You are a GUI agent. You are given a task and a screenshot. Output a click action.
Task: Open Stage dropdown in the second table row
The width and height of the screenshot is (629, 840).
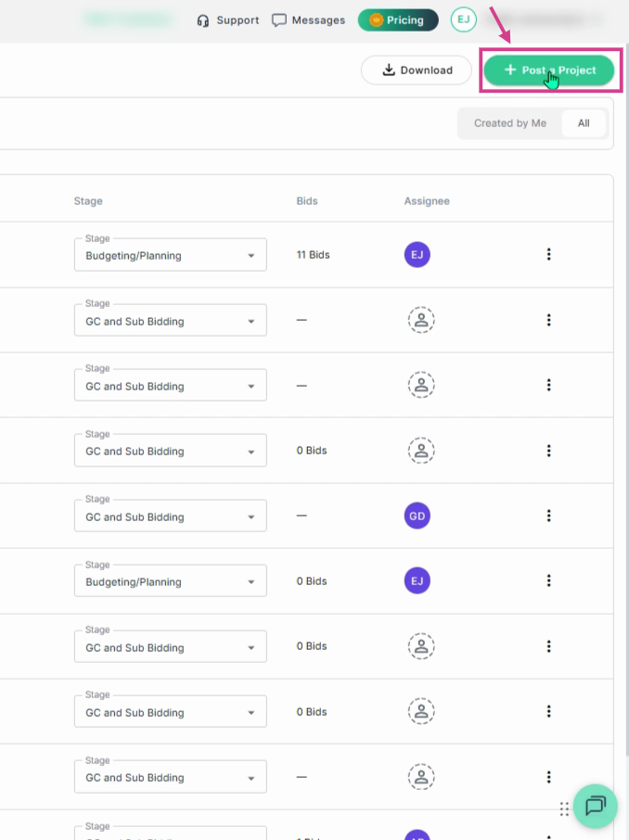(x=171, y=321)
